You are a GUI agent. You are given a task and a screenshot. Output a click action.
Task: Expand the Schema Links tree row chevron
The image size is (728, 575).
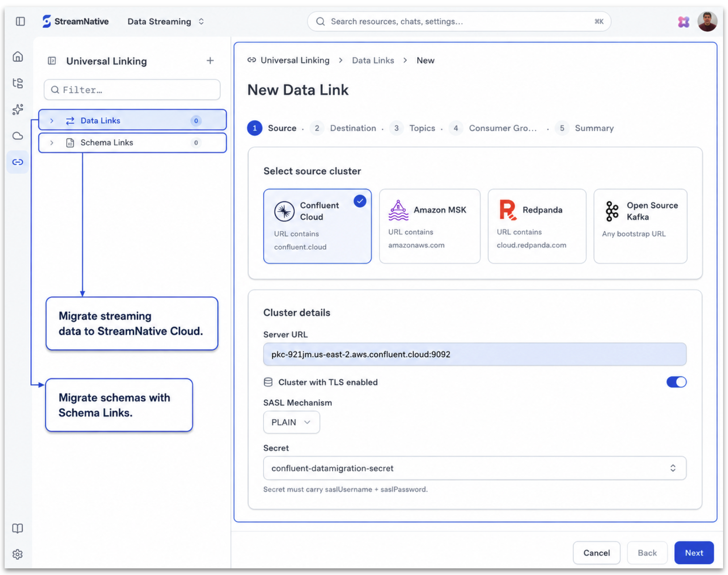tap(52, 143)
